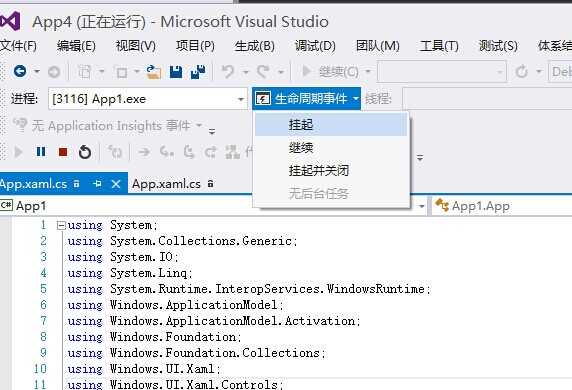Click the Navigate Backward arrow icon
This screenshot has width=572, height=390.
click(x=20, y=71)
